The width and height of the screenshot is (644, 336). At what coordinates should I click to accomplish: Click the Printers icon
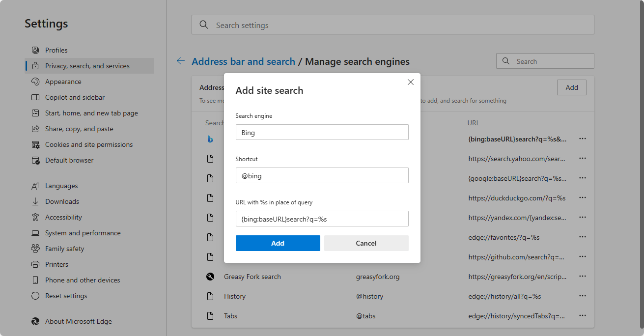click(35, 264)
